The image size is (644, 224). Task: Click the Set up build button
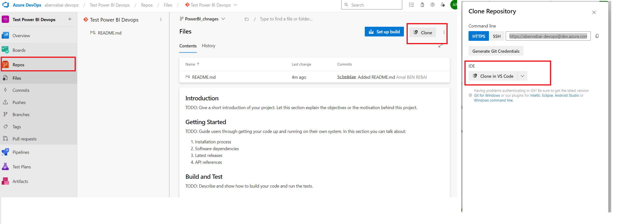384,32
